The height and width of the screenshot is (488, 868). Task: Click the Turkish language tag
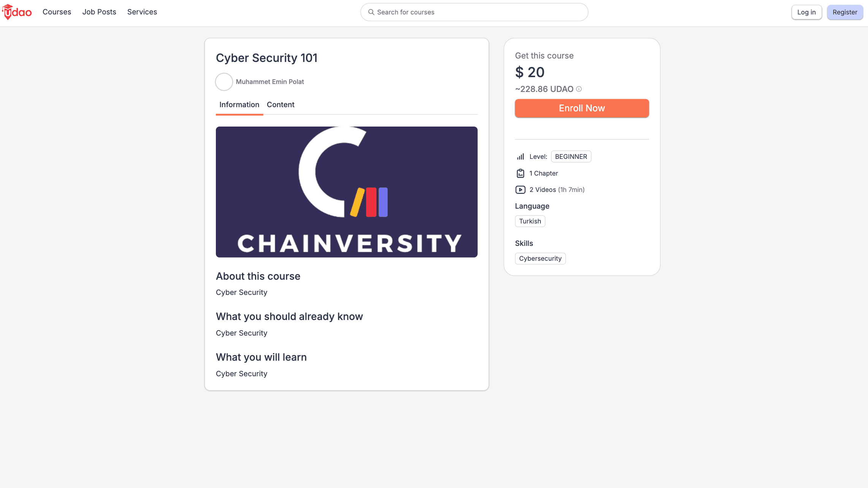[x=530, y=221]
